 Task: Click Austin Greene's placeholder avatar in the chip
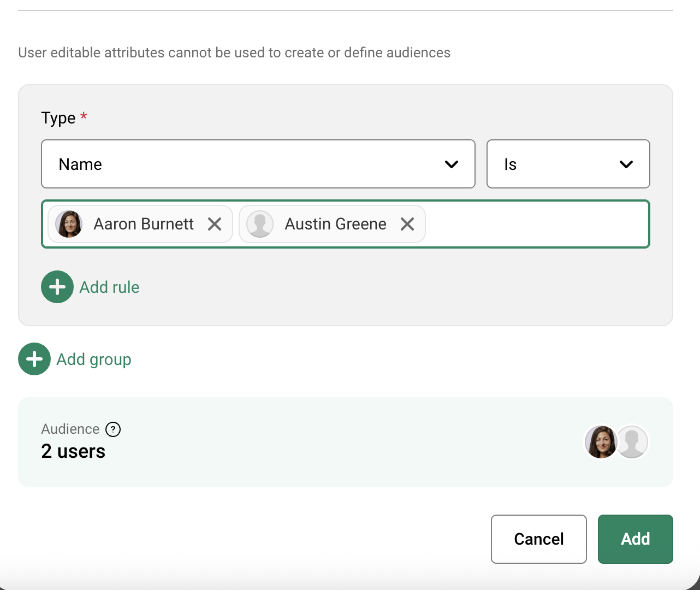tap(260, 224)
